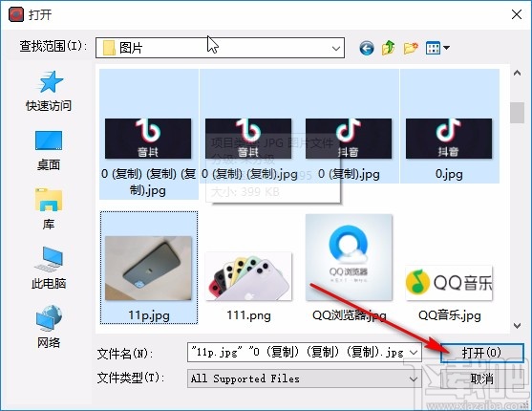Click the scrollbar up arrow
The image size is (532, 411).
click(517, 73)
